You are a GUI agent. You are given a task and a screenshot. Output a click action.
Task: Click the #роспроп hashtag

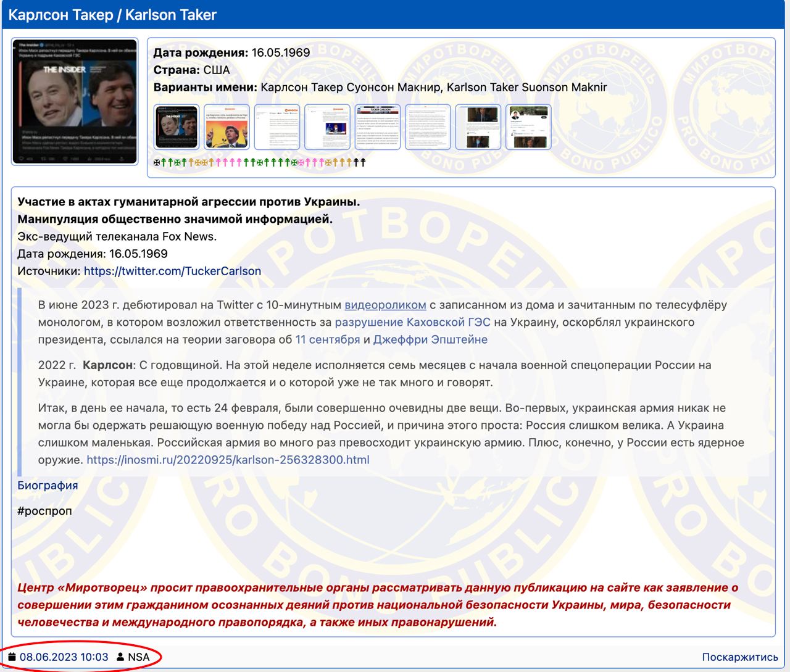[44, 511]
